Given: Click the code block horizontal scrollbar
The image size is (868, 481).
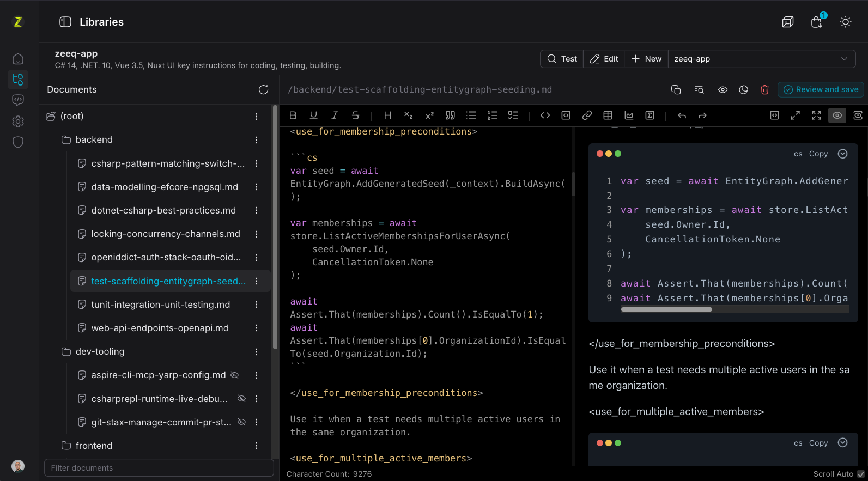Looking at the screenshot, I should pyautogui.click(x=666, y=309).
